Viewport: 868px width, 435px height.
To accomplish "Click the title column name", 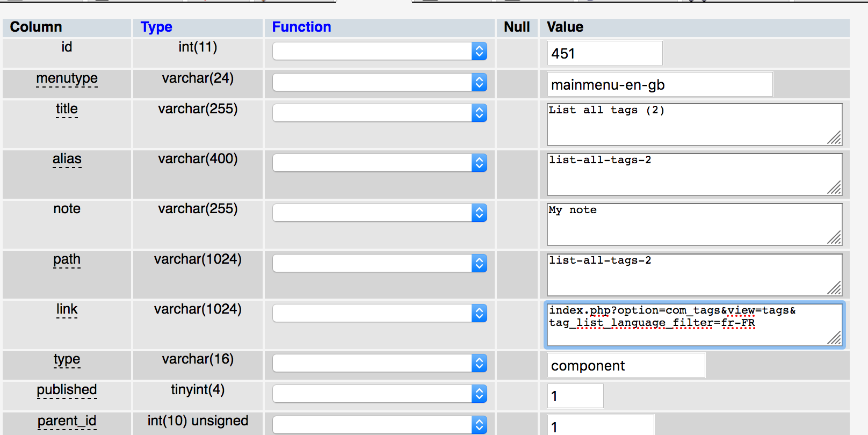I will [x=67, y=109].
